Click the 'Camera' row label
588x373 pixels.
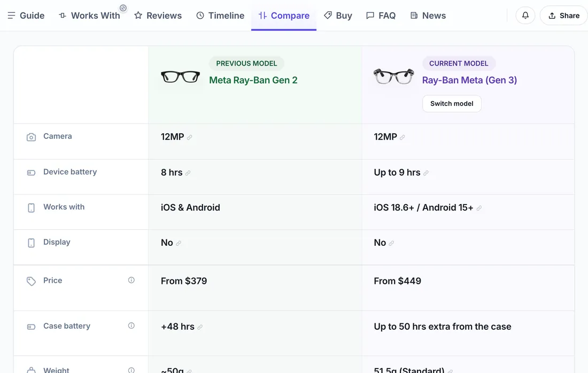57,136
